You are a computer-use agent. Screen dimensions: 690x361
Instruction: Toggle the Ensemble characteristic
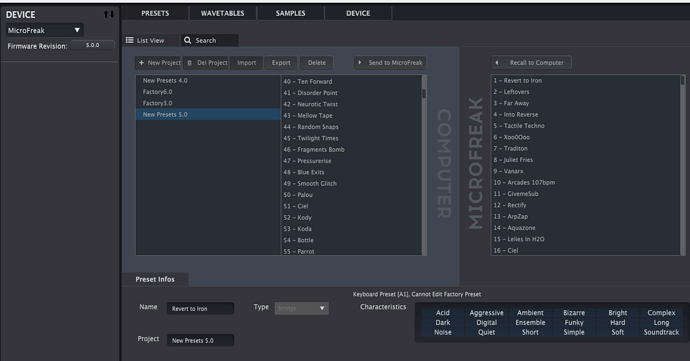530,322
